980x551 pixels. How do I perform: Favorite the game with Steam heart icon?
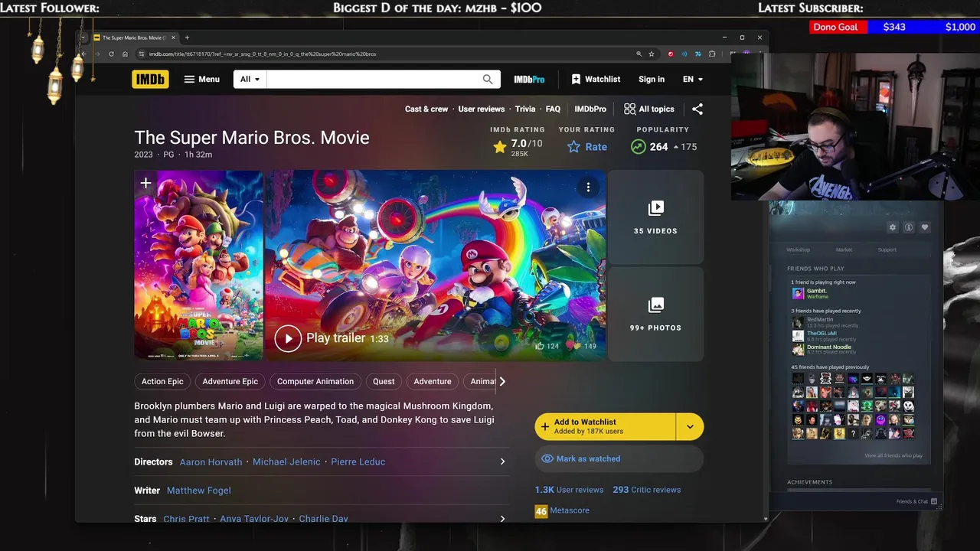pos(925,227)
